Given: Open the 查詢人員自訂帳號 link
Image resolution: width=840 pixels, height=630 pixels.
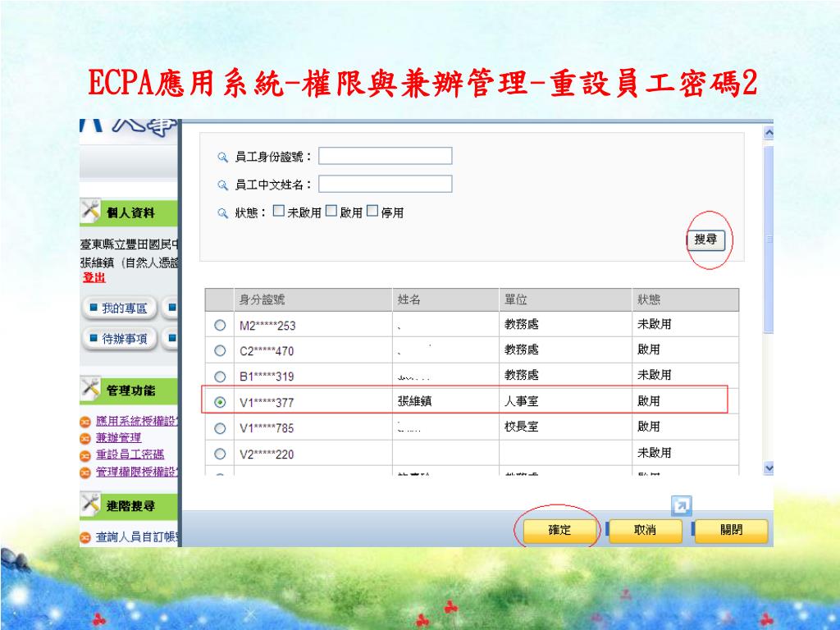Looking at the screenshot, I should [x=136, y=536].
